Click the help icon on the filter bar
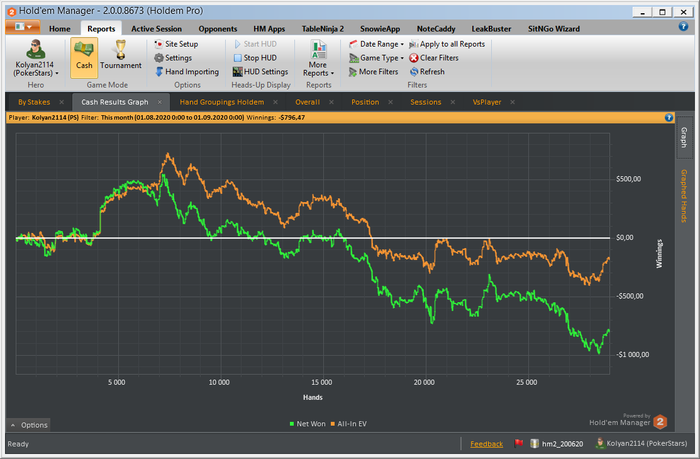The image size is (700, 459). tap(669, 117)
